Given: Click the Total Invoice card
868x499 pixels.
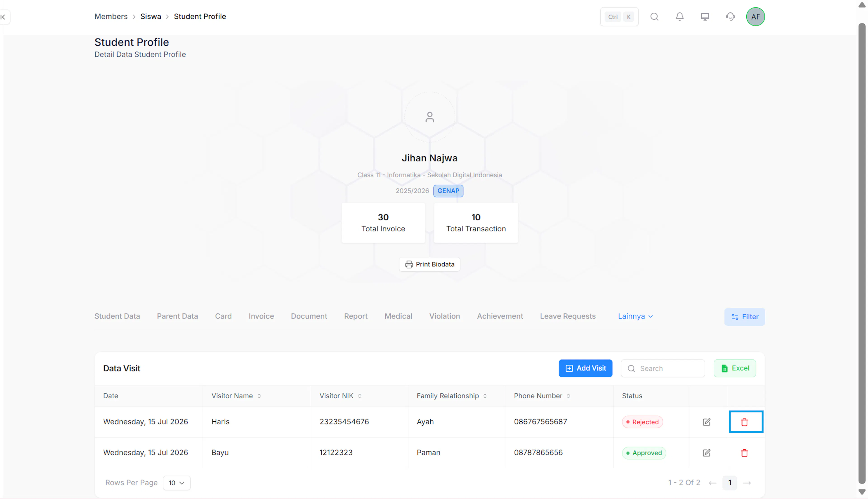Looking at the screenshot, I should (383, 223).
